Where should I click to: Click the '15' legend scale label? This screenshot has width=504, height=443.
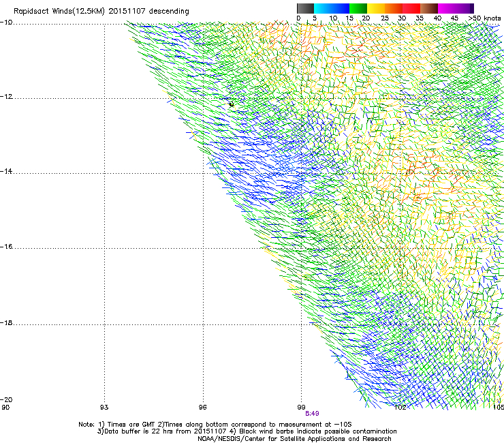pos(349,18)
